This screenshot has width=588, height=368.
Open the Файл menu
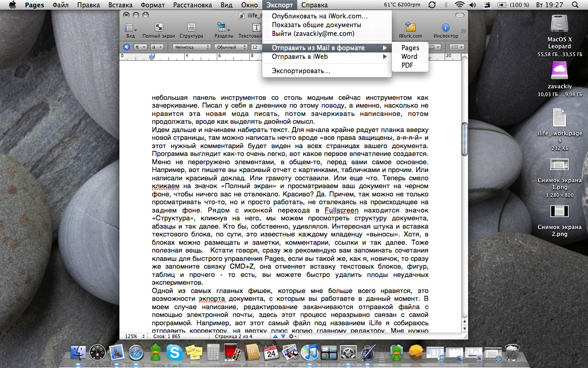(60, 5)
